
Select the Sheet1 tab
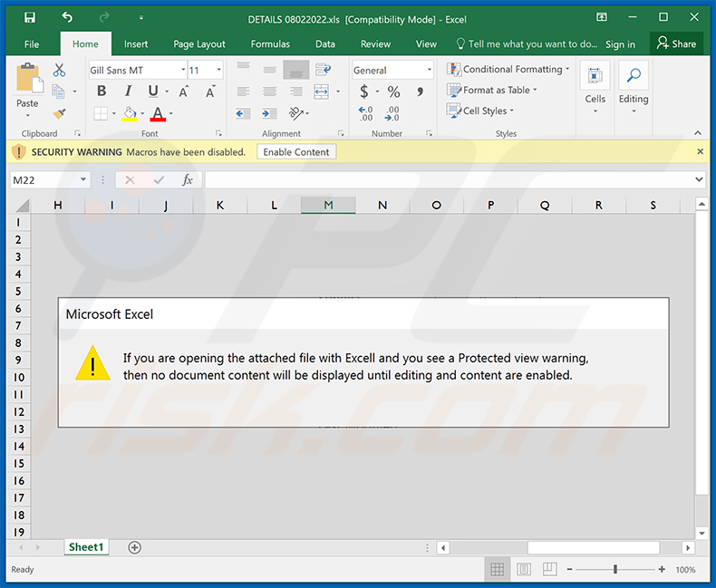[x=86, y=547]
